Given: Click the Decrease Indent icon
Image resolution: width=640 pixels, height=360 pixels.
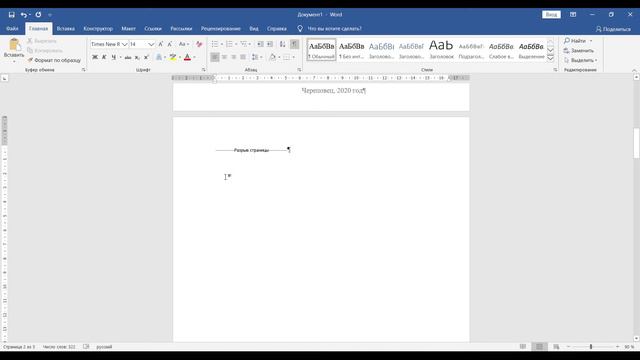Looking at the screenshot, I should click(x=260, y=44).
